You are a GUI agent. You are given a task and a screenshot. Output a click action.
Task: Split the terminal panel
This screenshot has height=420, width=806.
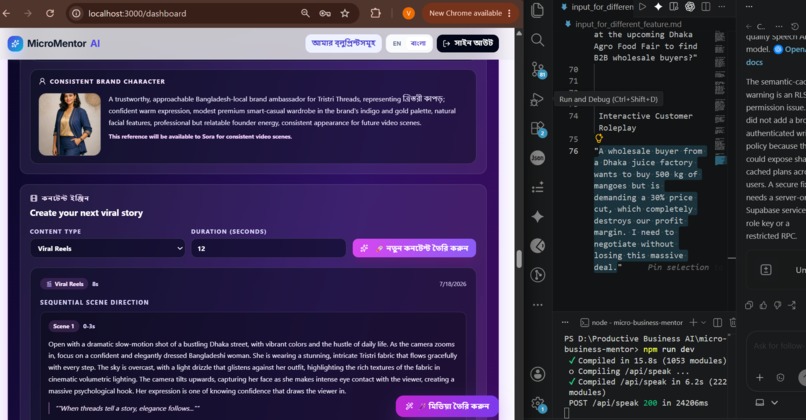(718, 322)
